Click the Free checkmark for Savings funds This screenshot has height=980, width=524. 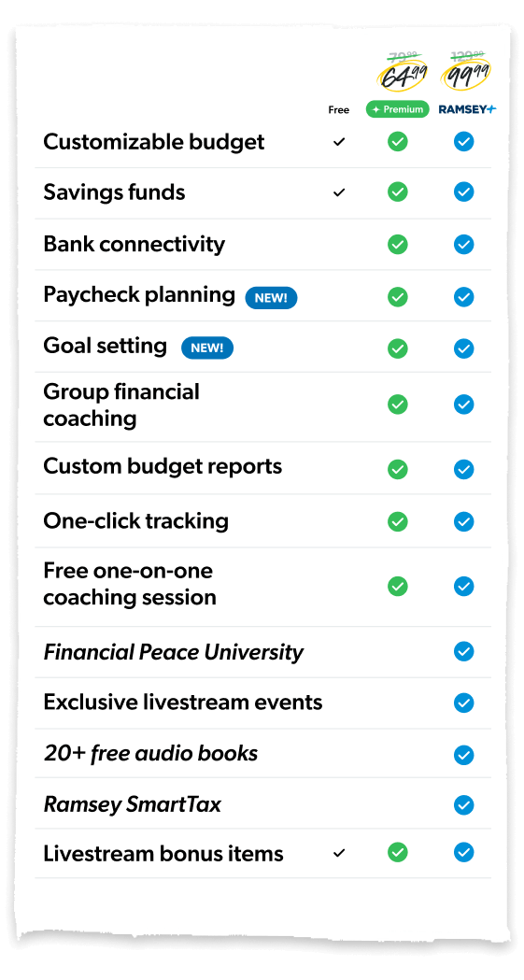point(339,192)
